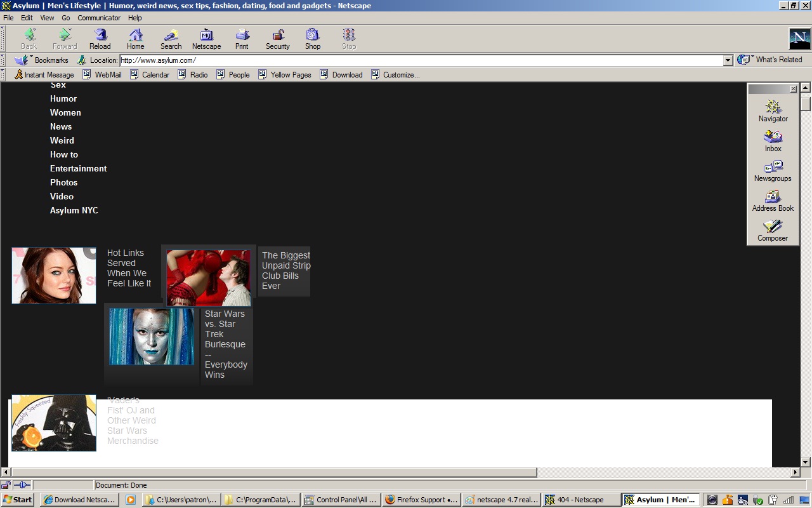Open the Edit menu
The image size is (812, 508).
[x=27, y=18]
